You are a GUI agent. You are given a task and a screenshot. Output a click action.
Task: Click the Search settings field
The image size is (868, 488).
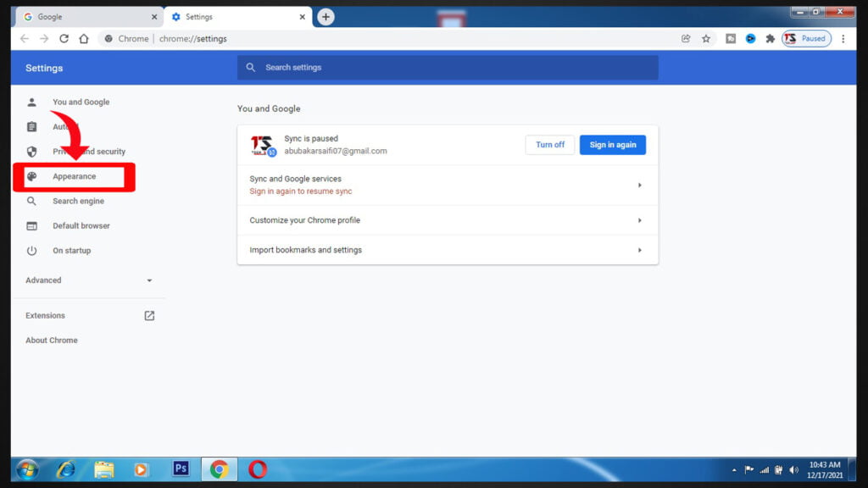[448, 68]
